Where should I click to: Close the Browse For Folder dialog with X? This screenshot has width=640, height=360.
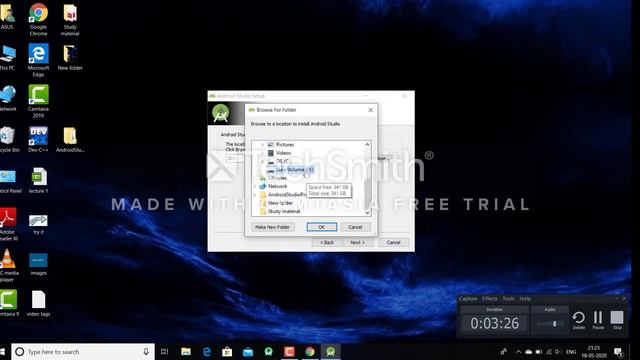click(371, 110)
